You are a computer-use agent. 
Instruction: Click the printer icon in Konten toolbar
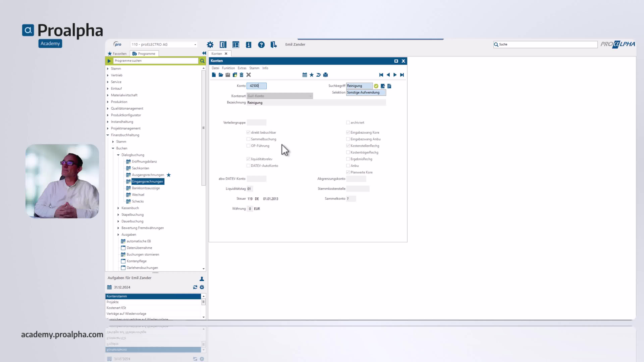[x=326, y=75]
